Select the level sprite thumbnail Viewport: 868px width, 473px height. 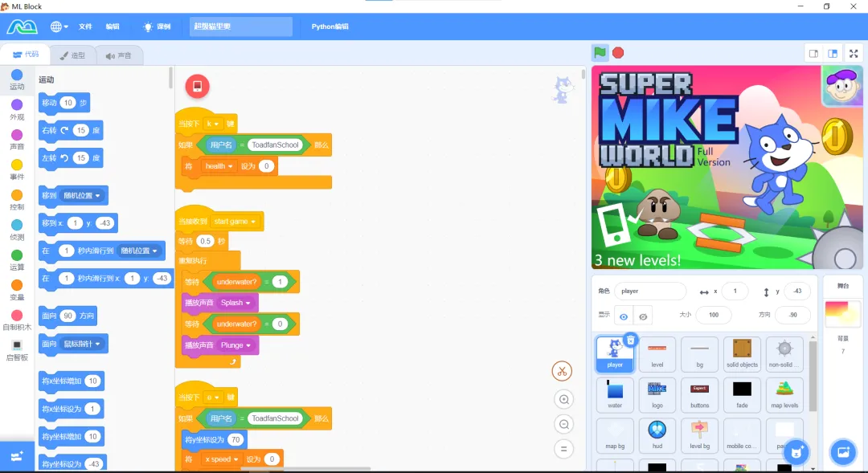657,354
